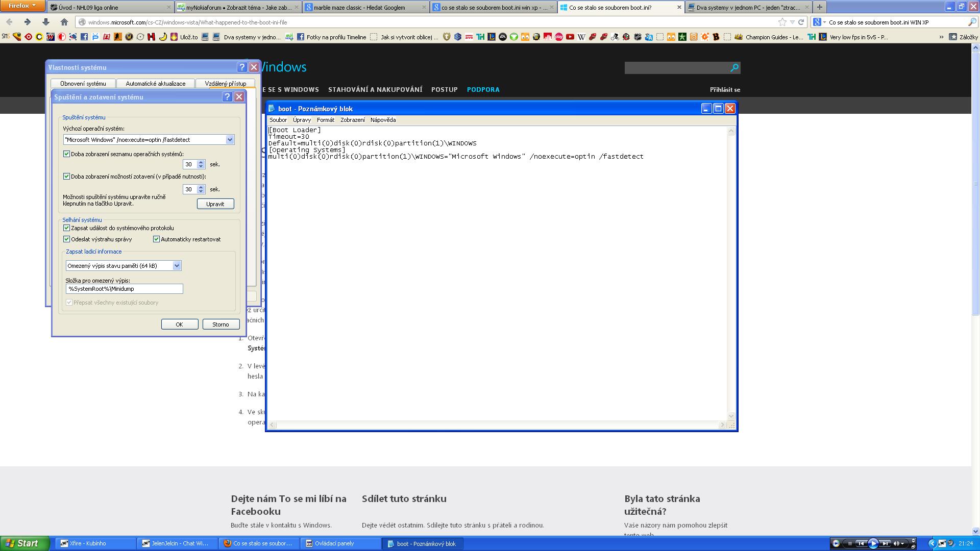The image size is (980, 551).
Task: Click the search magnifier in Firefox search box
Action: [x=971, y=22]
